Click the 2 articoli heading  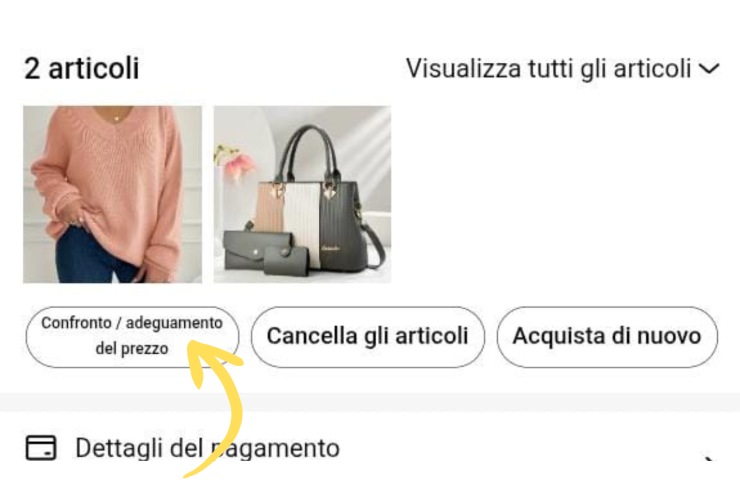click(x=82, y=69)
